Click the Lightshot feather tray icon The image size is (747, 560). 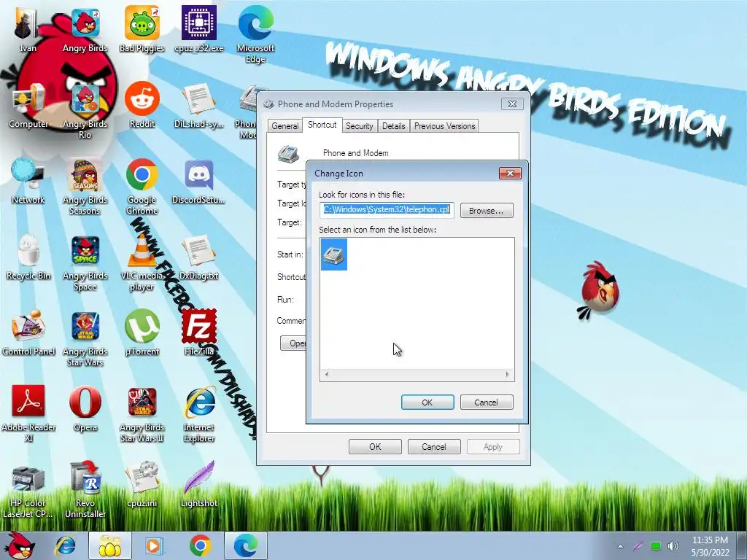[638, 546]
